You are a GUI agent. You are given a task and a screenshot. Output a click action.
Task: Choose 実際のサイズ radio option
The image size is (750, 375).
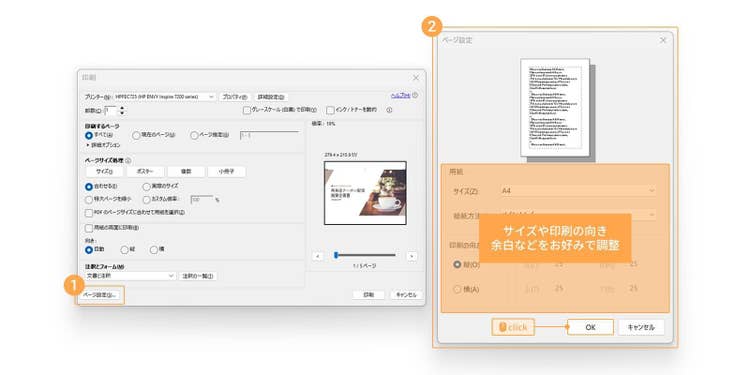click(146, 187)
